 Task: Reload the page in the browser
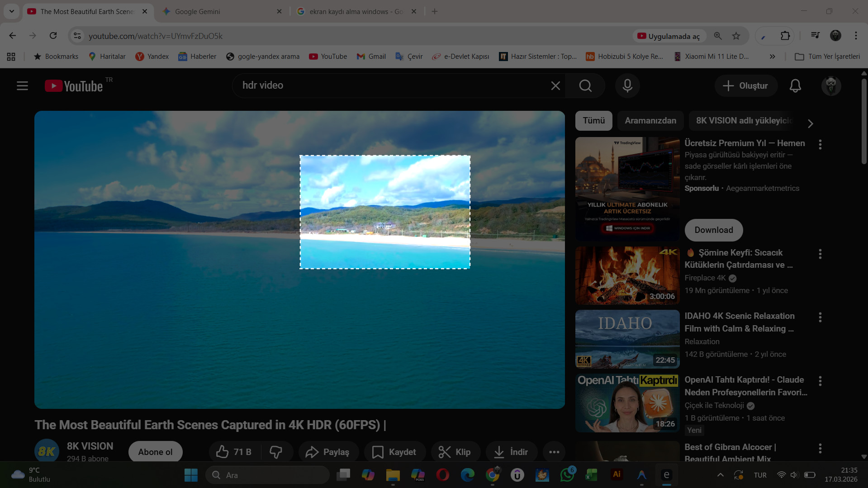click(x=53, y=36)
